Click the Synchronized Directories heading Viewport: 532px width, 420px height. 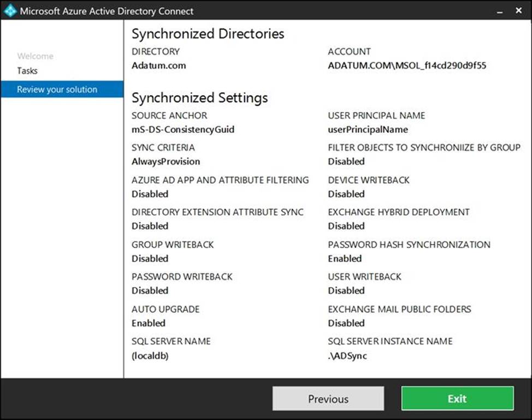(x=208, y=34)
